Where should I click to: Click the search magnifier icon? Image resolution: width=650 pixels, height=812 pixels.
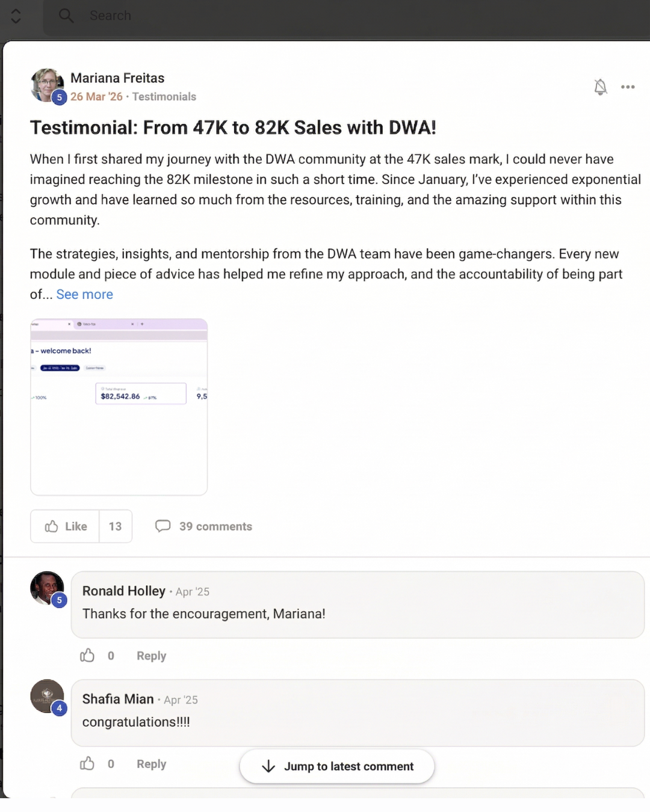(x=66, y=16)
